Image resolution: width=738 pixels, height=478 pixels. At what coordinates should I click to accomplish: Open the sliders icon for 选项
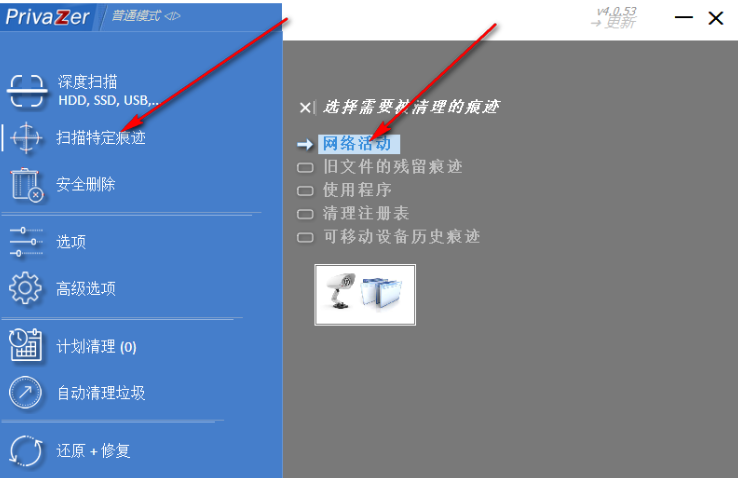[x=26, y=242]
